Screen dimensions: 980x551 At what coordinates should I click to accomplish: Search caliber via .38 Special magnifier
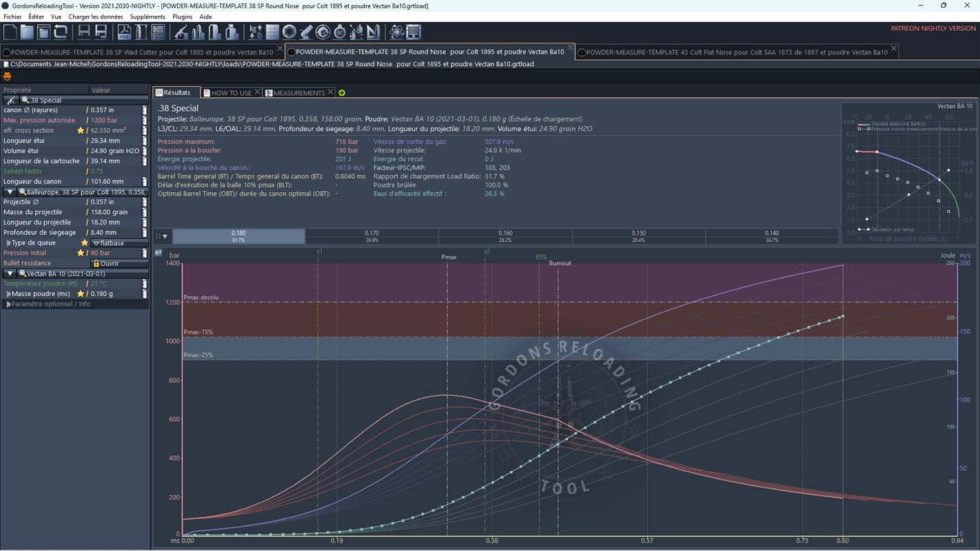pyautogui.click(x=25, y=101)
